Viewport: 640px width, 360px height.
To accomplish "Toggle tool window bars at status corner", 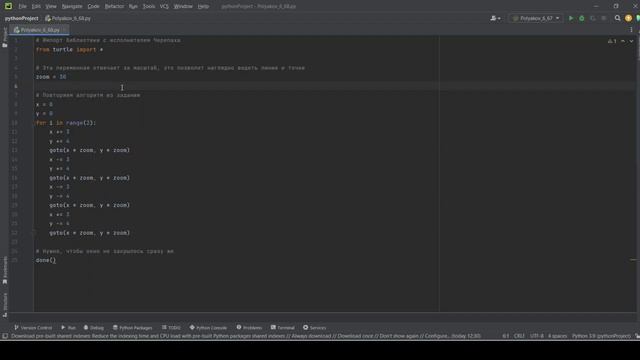I will click(x=5, y=336).
